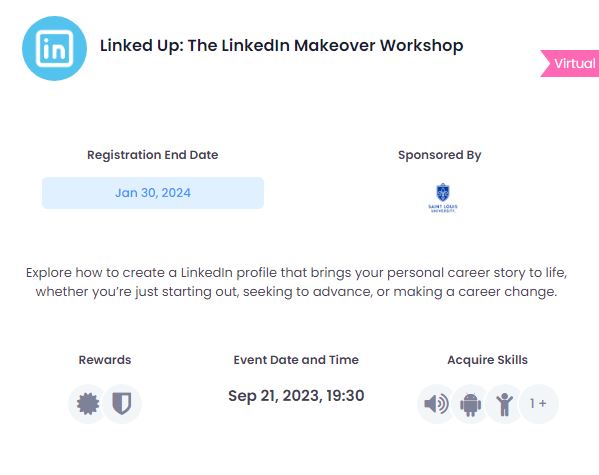
Task: Click the Sep 21, 2023, 19:30 event time
Action: [x=296, y=396]
